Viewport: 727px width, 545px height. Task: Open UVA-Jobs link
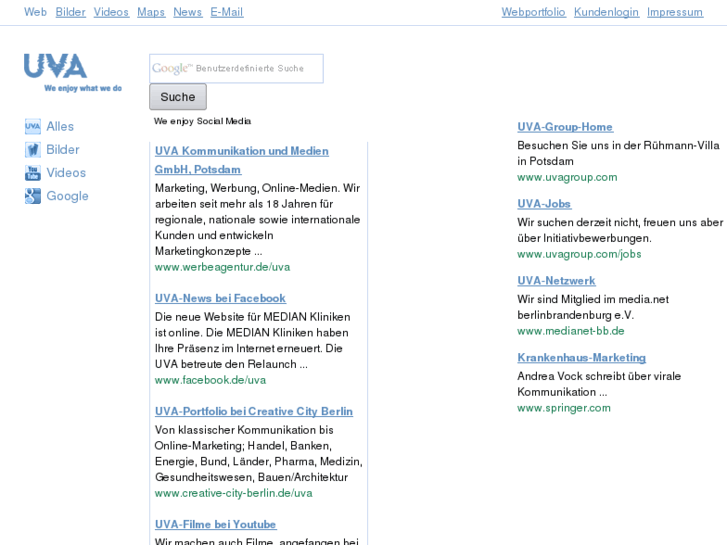[x=544, y=204]
